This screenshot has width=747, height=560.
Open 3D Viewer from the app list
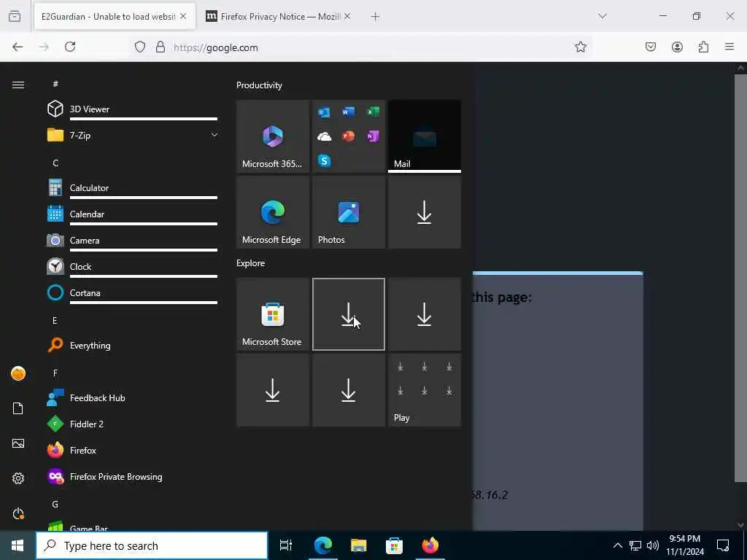pos(132,109)
